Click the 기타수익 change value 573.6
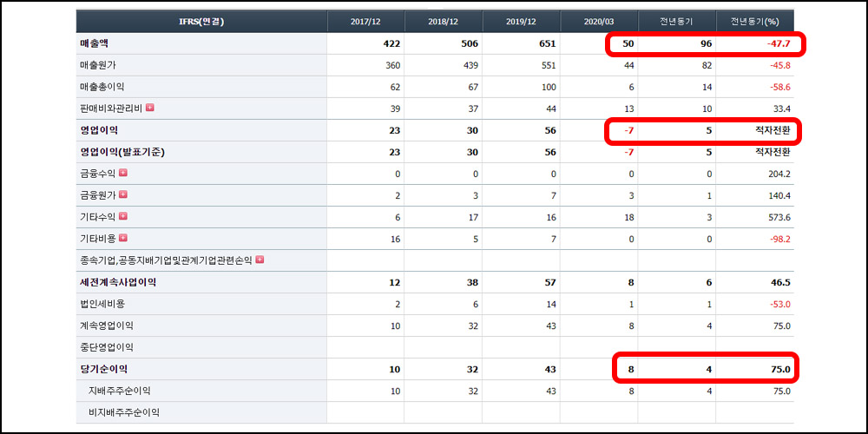Screen dimensions: 868x434 (779, 217)
